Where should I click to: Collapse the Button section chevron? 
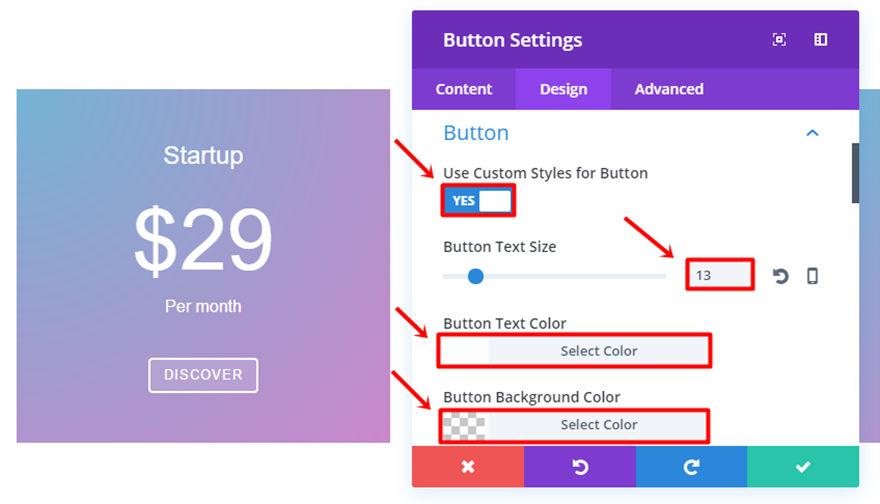point(812,133)
